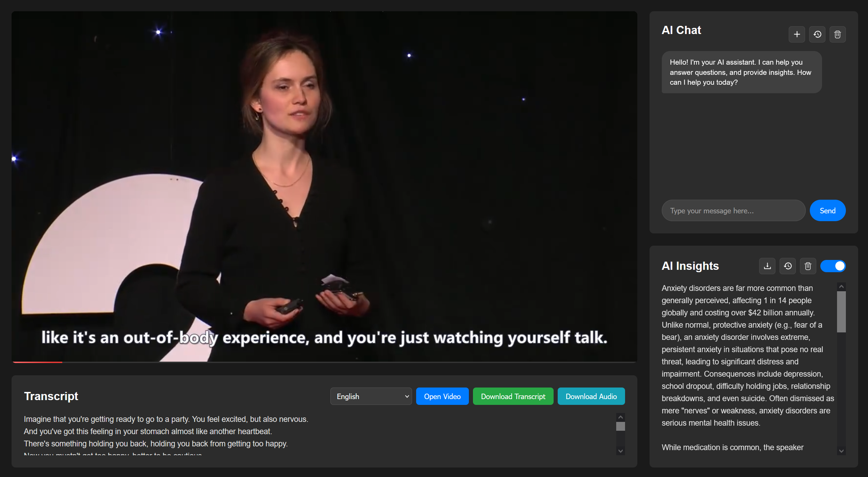Click the red video progress bar
The height and width of the screenshot is (477, 868).
(x=37, y=362)
